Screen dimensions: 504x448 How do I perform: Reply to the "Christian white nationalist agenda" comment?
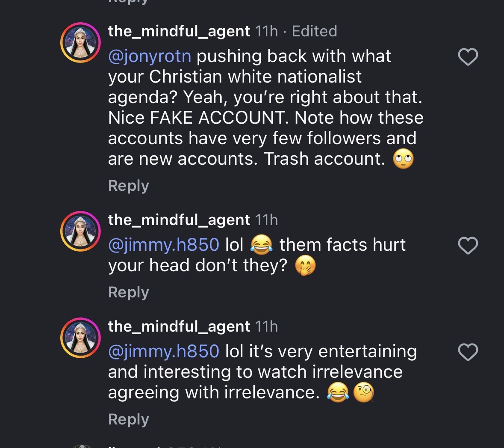pyautogui.click(x=128, y=186)
